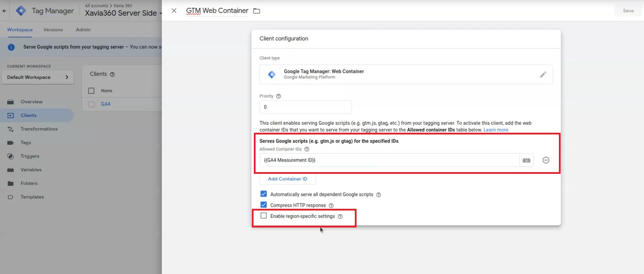Enable region-specific settings checkbox
Image resolution: width=644 pixels, height=274 pixels.
point(263,216)
